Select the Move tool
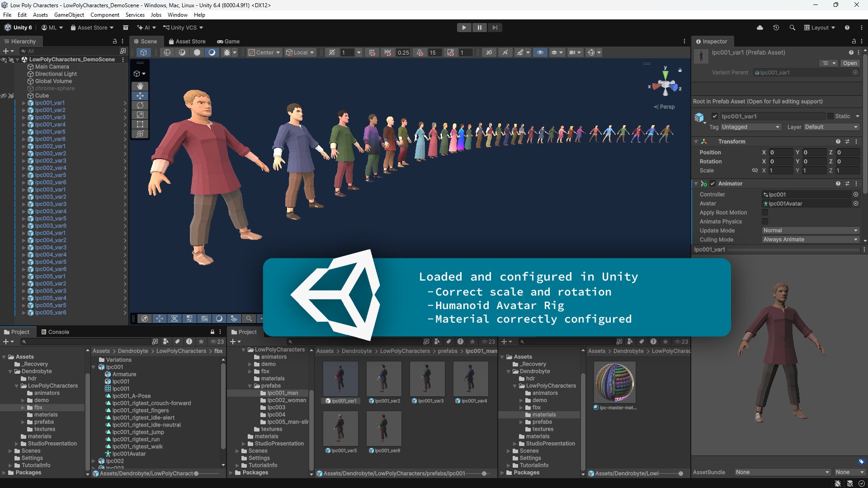868x488 pixels. point(140,96)
